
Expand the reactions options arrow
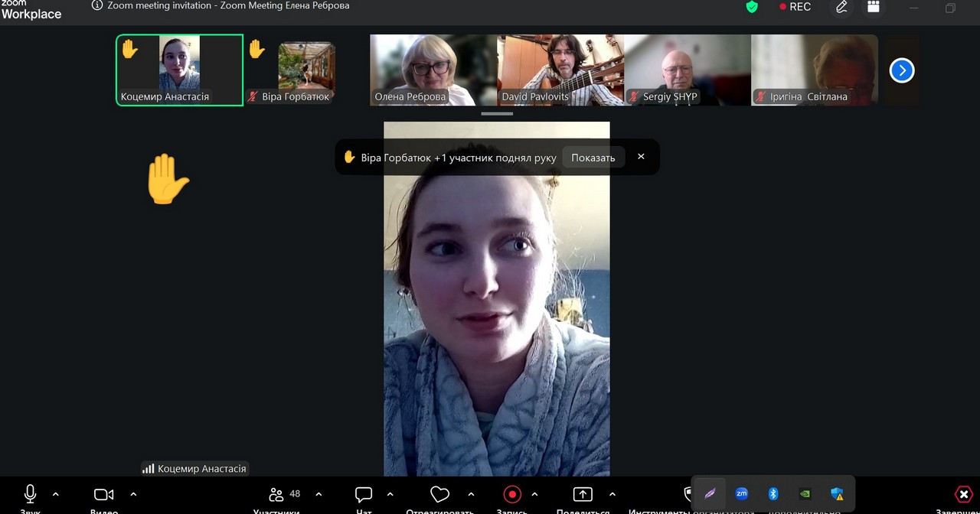(471, 494)
